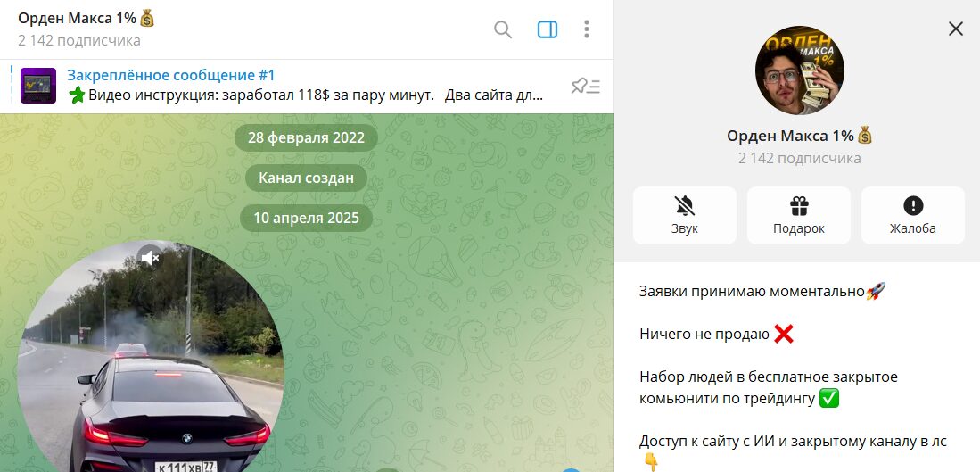
Task: Toggle channel sound with Звук button
Action: coord(684,215)
